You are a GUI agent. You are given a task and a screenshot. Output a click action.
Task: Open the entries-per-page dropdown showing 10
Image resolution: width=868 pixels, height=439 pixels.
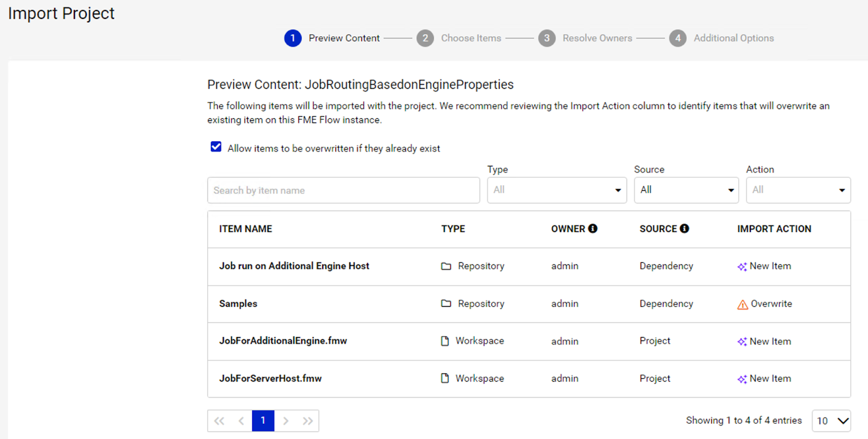831,421
